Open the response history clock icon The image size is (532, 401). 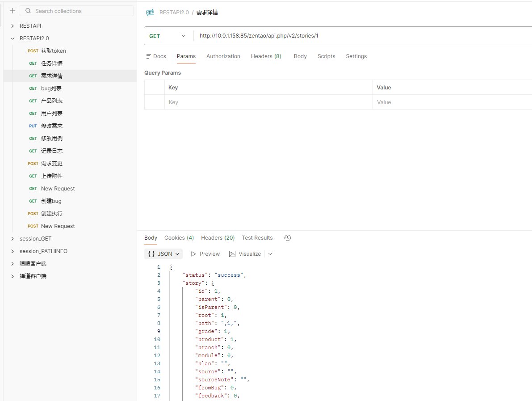pos(287,238)
